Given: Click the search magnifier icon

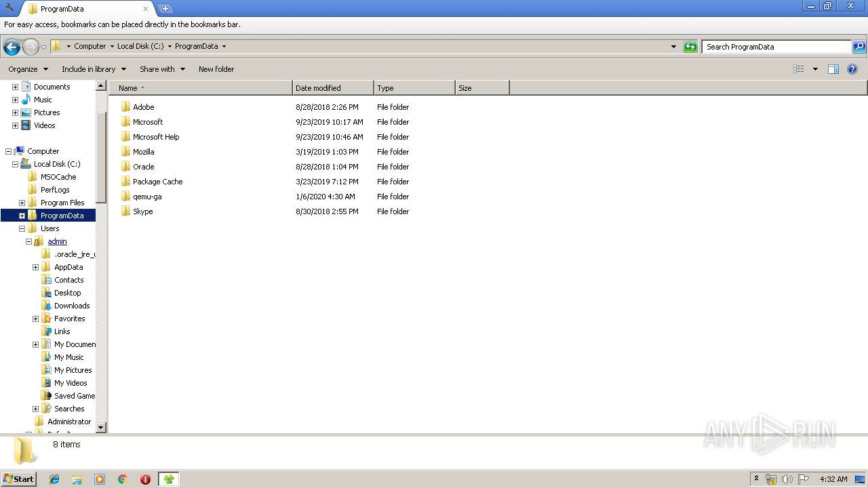Looking at the screenshot, I should click(859, 47).
